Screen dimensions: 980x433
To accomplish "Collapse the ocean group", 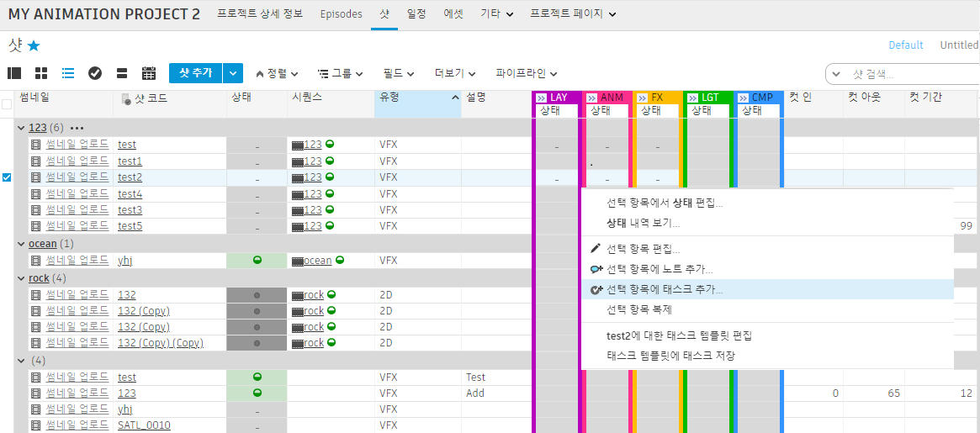I will pyautogui.click(x=22, y=244).
